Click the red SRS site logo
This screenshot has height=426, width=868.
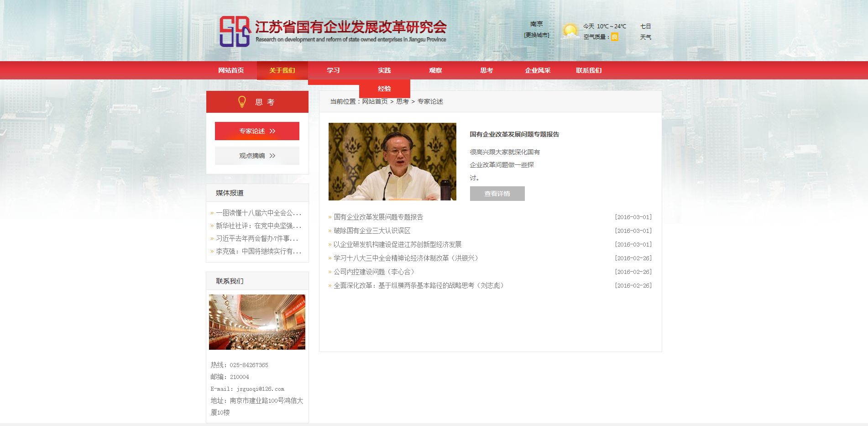pyautogui.click(x=235, y=32)
